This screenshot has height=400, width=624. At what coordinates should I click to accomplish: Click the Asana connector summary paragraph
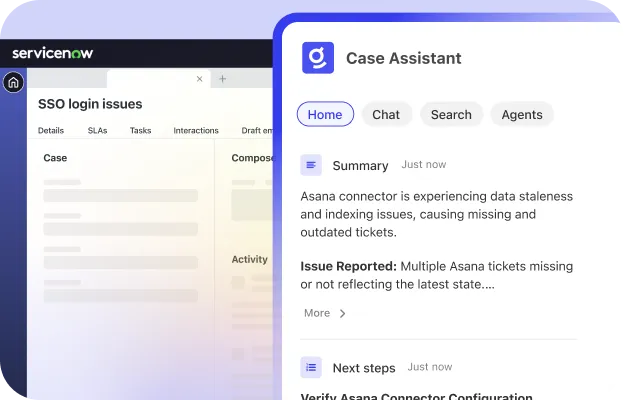[x=437, y=214]
